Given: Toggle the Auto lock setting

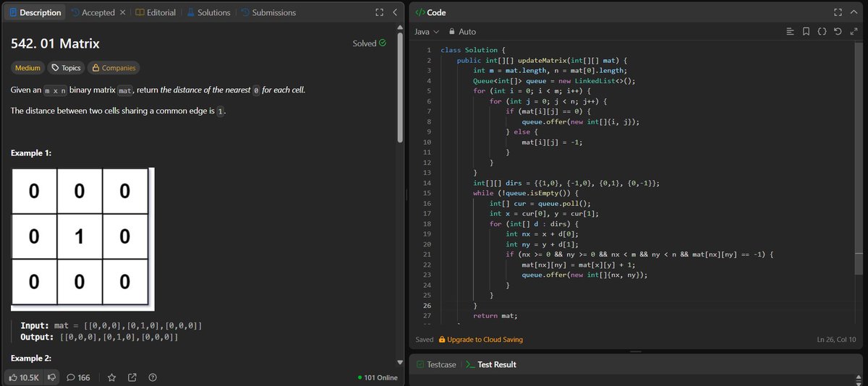Looking at the screenshot, I should click(462, 32).
